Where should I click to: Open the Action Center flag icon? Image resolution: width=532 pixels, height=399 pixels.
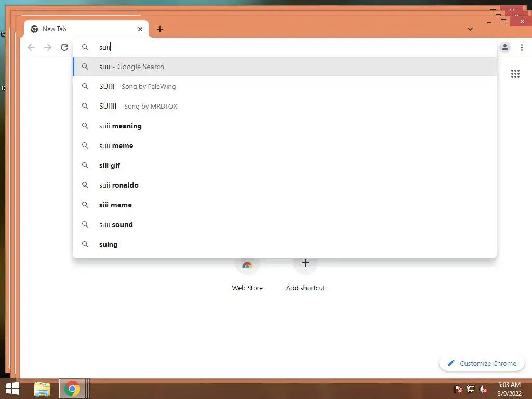click(x=458, y=389)
